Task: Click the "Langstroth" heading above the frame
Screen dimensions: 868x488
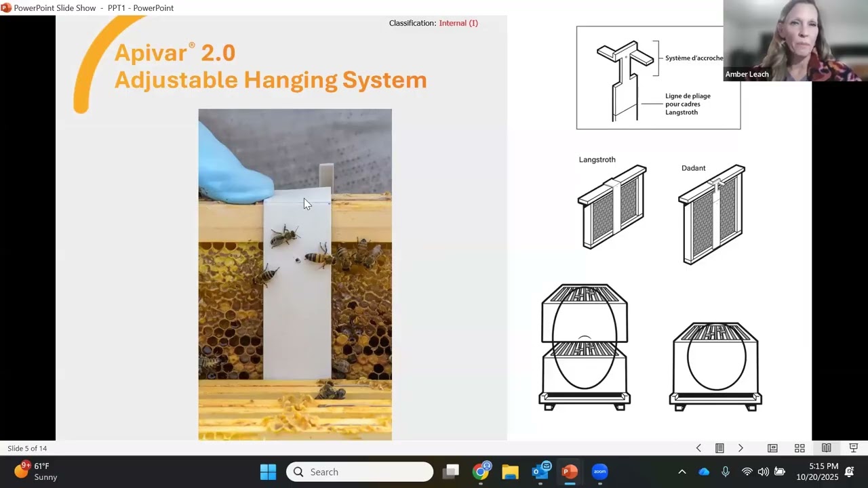Action: pyautogui.click(x=597, y=160)
